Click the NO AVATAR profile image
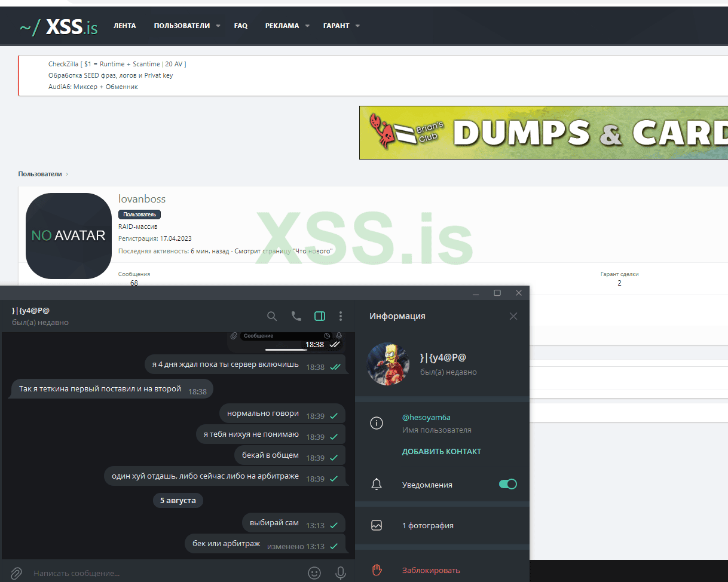Screen dimensions: 728x582 pos(69,236)
